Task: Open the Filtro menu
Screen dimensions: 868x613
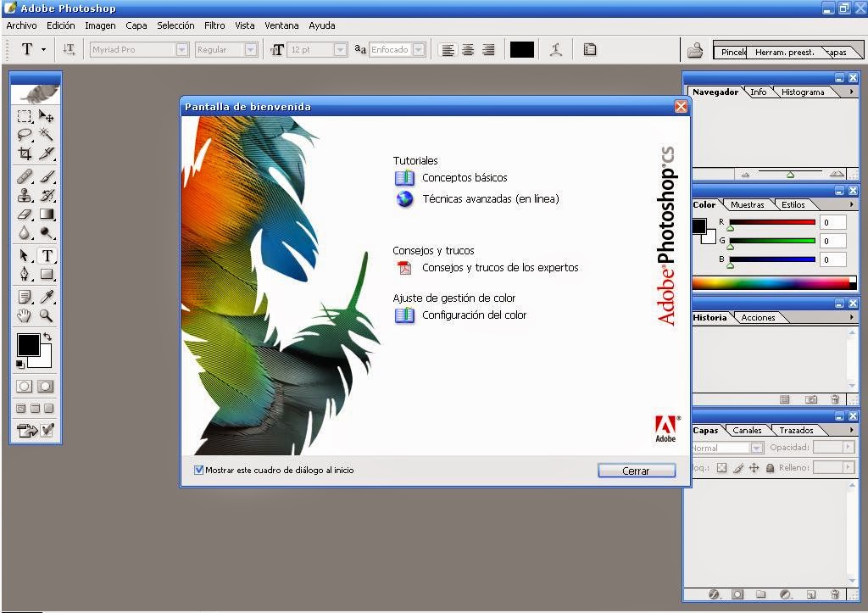Action: [x=214, y=25]
